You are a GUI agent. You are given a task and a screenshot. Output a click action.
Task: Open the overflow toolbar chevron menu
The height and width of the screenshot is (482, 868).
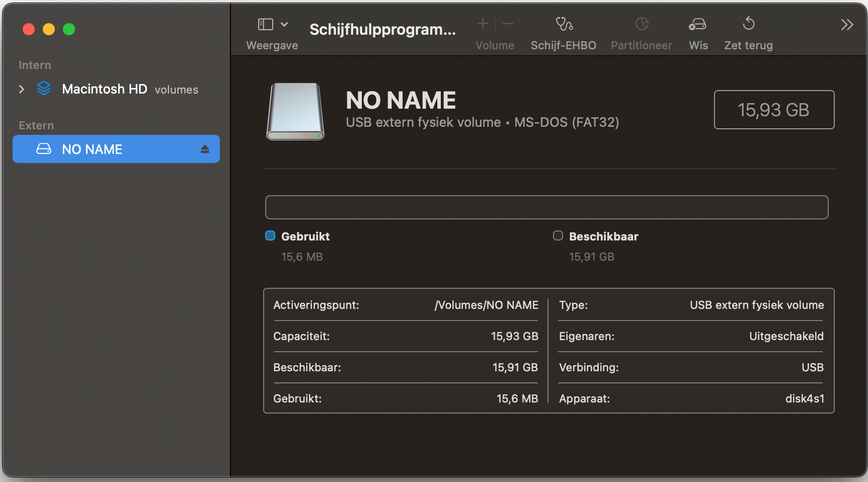pos(846,24)
